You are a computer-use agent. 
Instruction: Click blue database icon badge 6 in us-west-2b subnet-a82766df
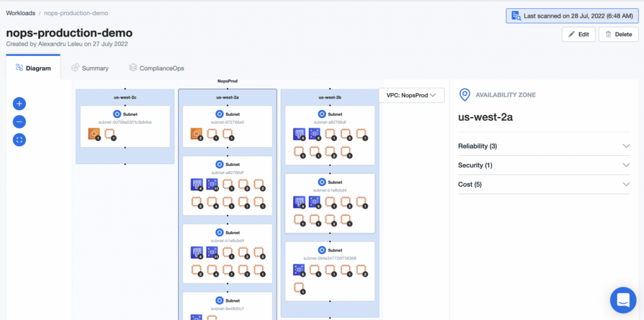[314, 134]
